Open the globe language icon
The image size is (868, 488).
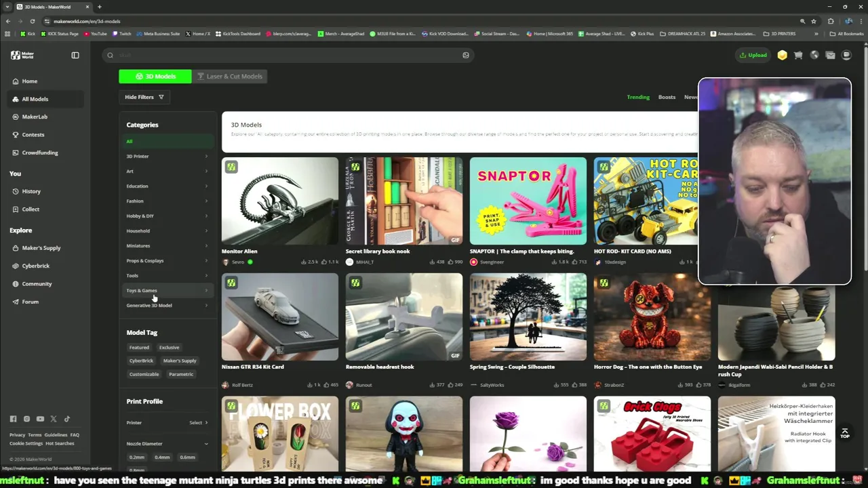[814, 56]
